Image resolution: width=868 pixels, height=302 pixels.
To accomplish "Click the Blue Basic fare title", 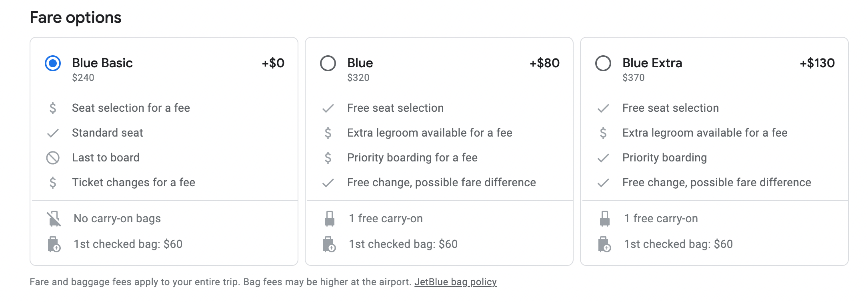I will coord(102,63).
